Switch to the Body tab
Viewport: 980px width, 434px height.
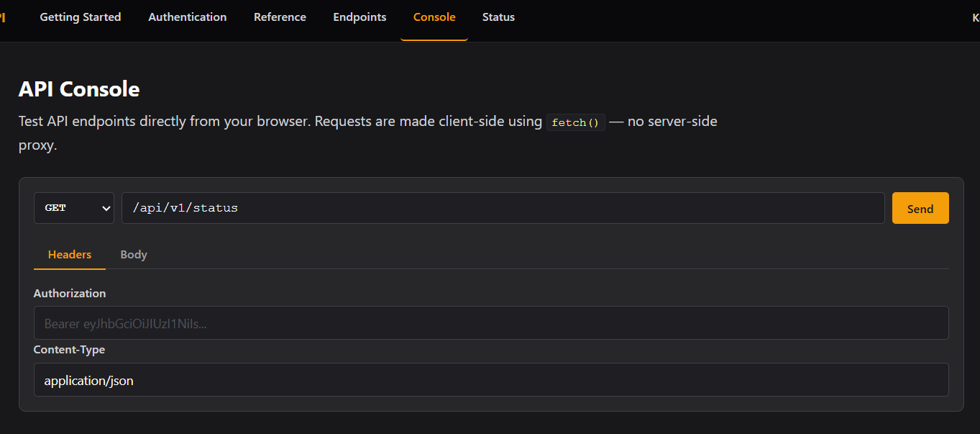click(134, 255)
